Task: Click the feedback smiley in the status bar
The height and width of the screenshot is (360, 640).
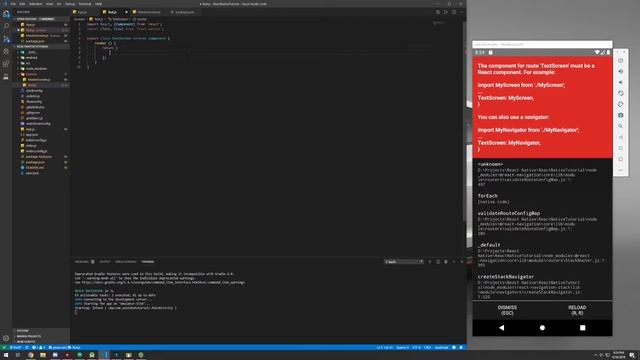Action: click(x=454, y=347)
